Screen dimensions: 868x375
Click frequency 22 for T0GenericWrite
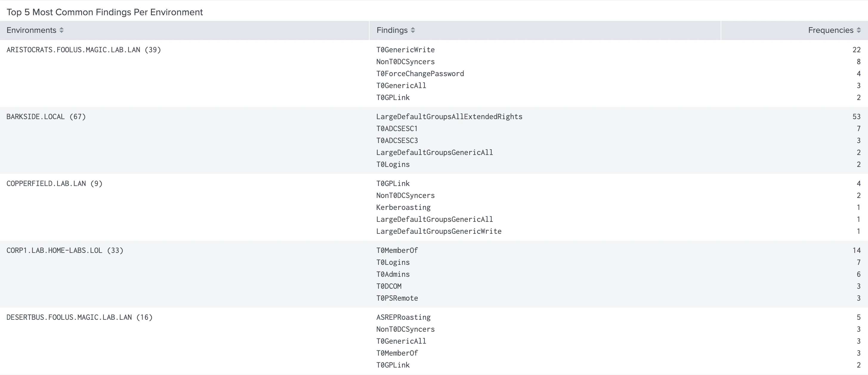pyautogui.click(x=857, y=50)
